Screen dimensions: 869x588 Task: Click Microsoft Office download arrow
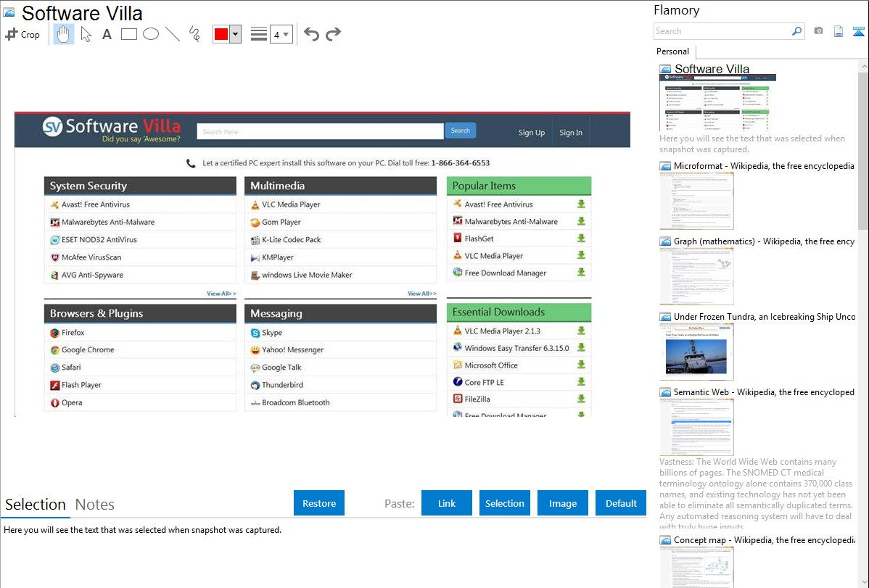[x=581, y=365]
